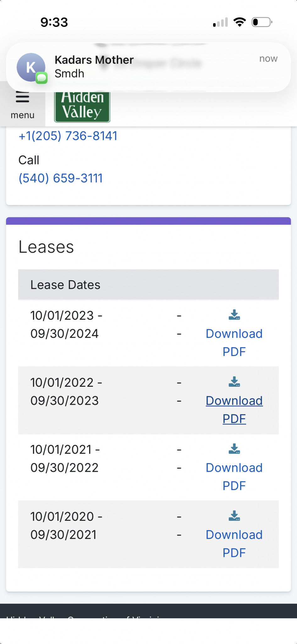
Task: Click download icon for 2020-2021 lease
Action: (x=234, y=516)
